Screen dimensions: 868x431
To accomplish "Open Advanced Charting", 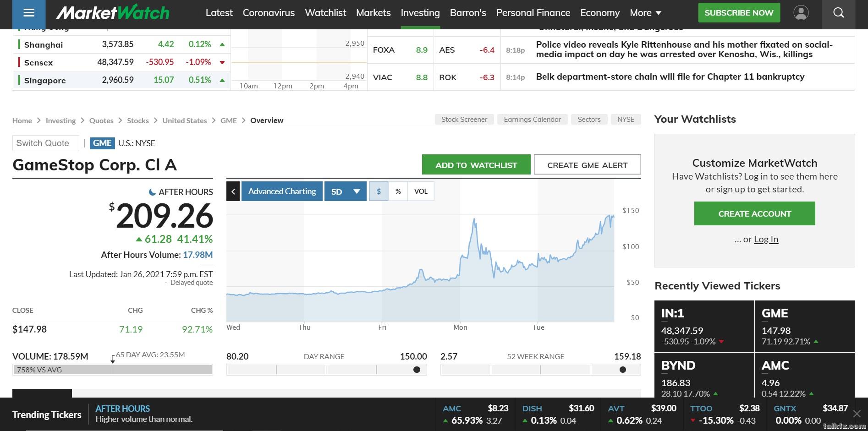I will pyautogui.click(x=282, y=191).
